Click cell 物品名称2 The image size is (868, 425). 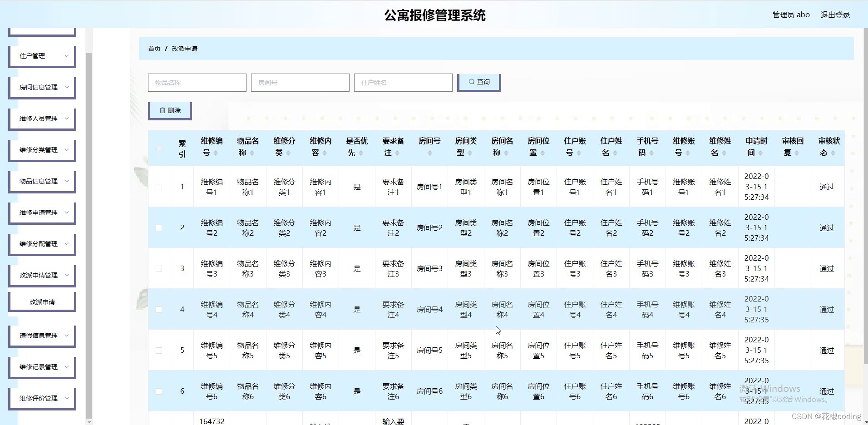click(248, 228)
